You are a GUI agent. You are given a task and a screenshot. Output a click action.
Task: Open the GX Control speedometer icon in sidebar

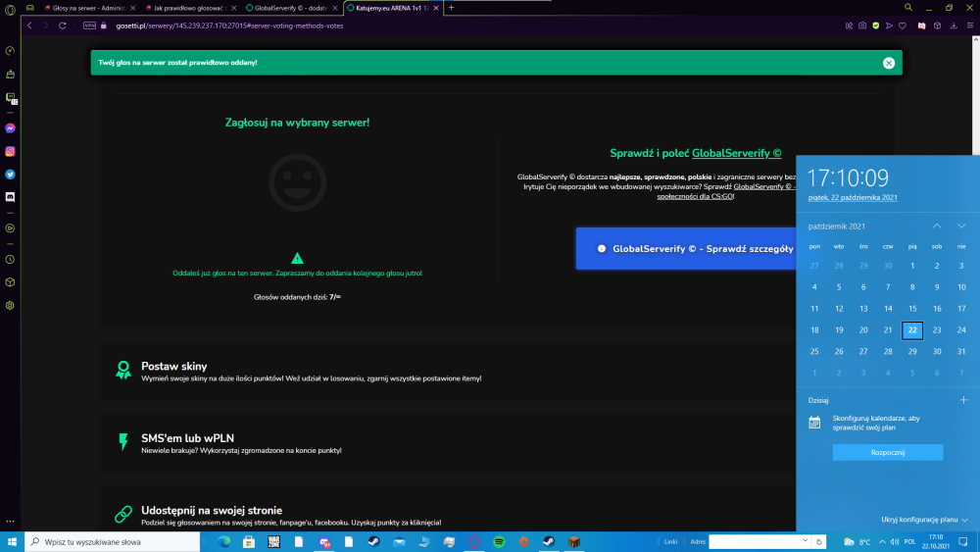(x=10, y=51)
